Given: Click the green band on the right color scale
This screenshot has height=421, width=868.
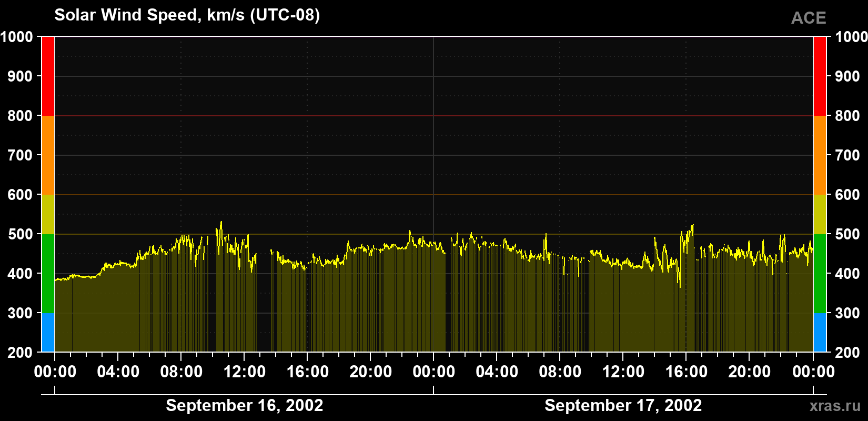Looking at the screenshot, I should 820,274.
